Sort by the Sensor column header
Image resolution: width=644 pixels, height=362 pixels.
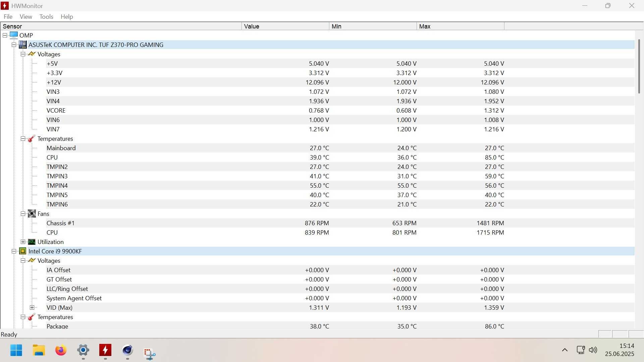pos(121,26)
